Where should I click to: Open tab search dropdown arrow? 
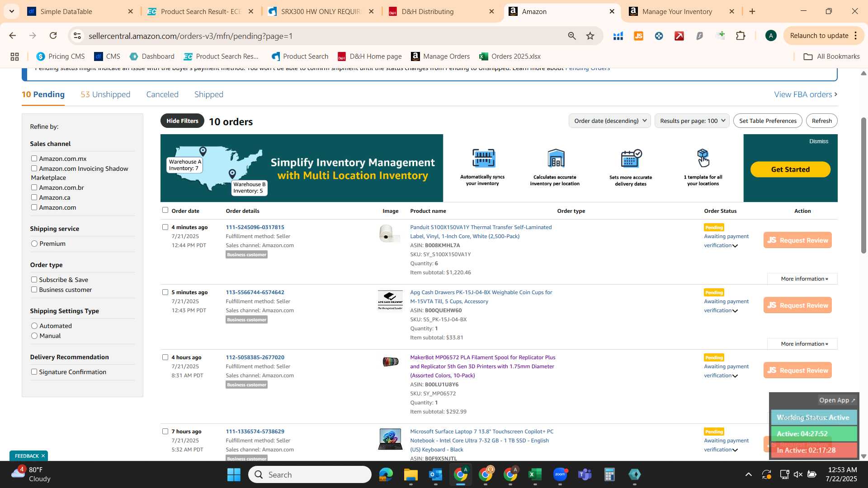[11, 11]
